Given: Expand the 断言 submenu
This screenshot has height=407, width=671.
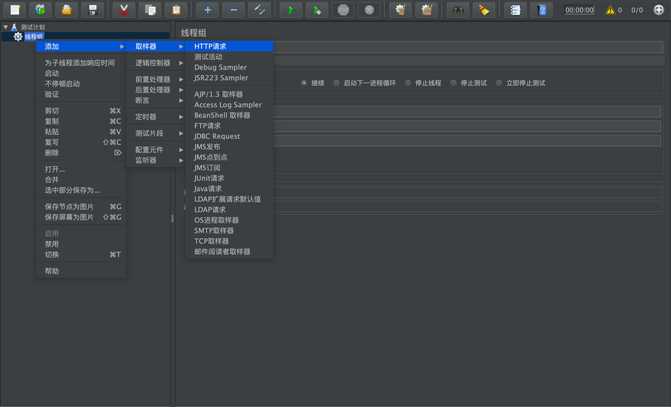Looking at the screenshot, I should 157,100.
